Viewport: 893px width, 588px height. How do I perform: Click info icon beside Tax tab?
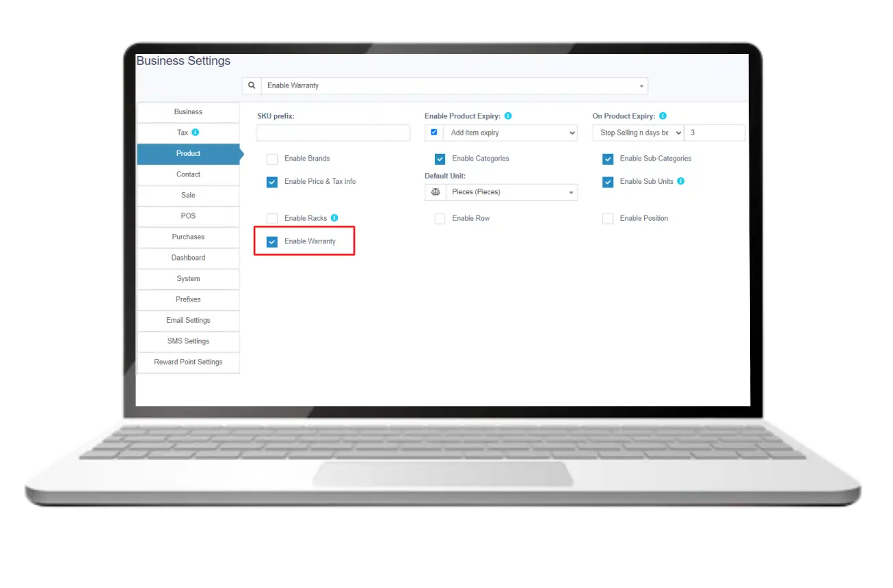tap(196, 133)
